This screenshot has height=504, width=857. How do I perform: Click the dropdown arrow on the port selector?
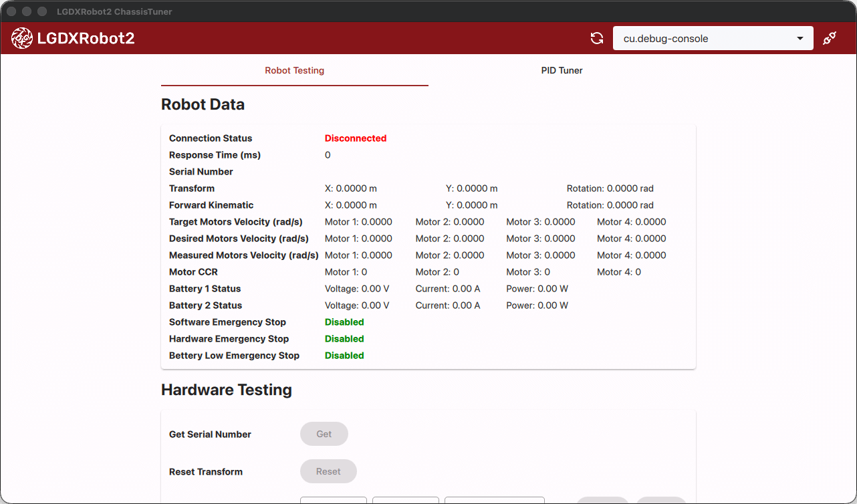800,38
